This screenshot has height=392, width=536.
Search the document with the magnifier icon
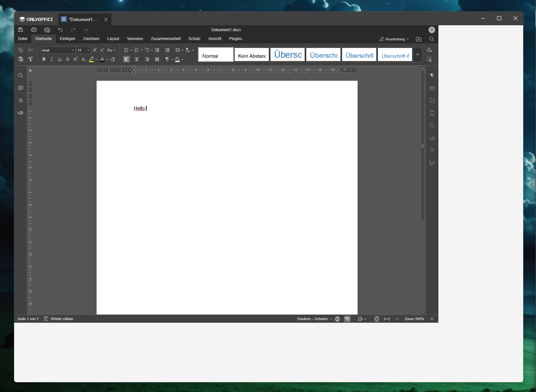point(432,39)
